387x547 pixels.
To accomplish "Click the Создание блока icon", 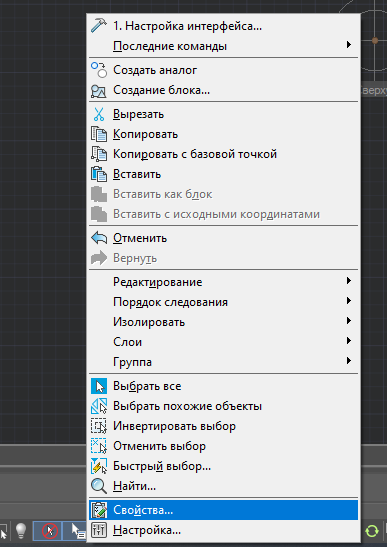I will pyautogui.click(x=99, y=91).
